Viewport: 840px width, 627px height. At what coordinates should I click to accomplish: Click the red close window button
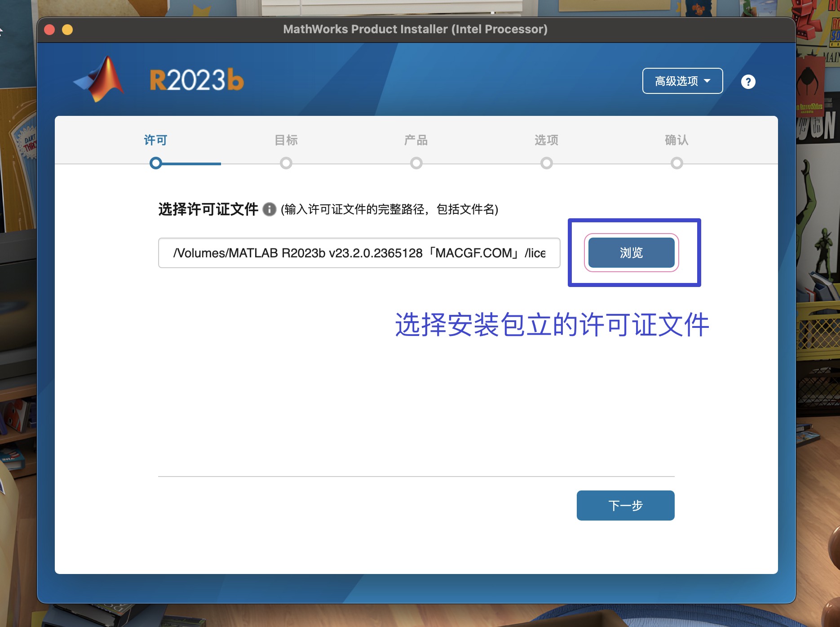click(50, 30)
